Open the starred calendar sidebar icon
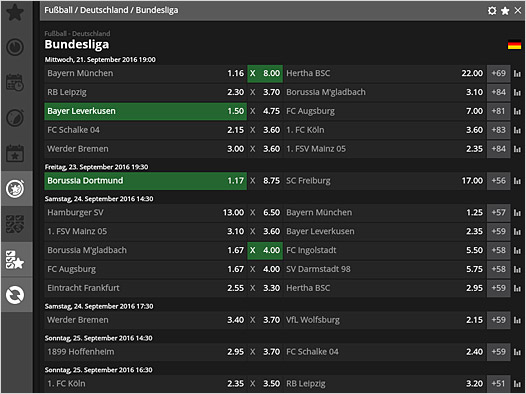Viewport: 526px width, 394px height. [15, 153]
